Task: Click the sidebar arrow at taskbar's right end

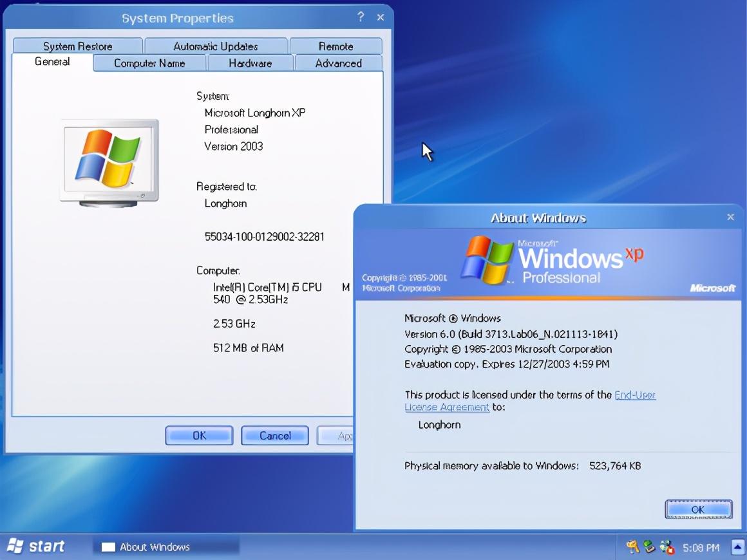Action: 737,546
